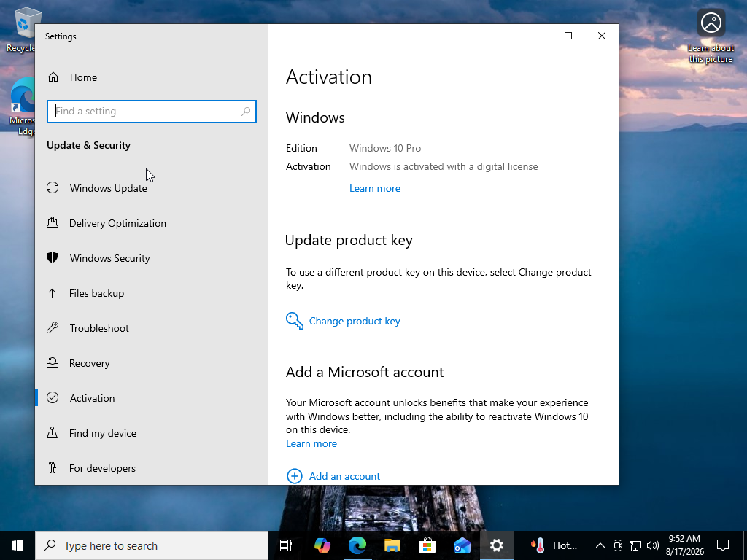Click the Settings gear on the taskbar
Screen dimensions: 747x560
coord(496,545)
